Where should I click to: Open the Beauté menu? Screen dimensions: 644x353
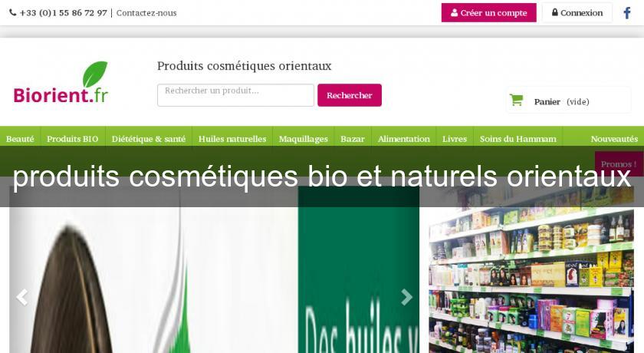click(x=20, y=139)
